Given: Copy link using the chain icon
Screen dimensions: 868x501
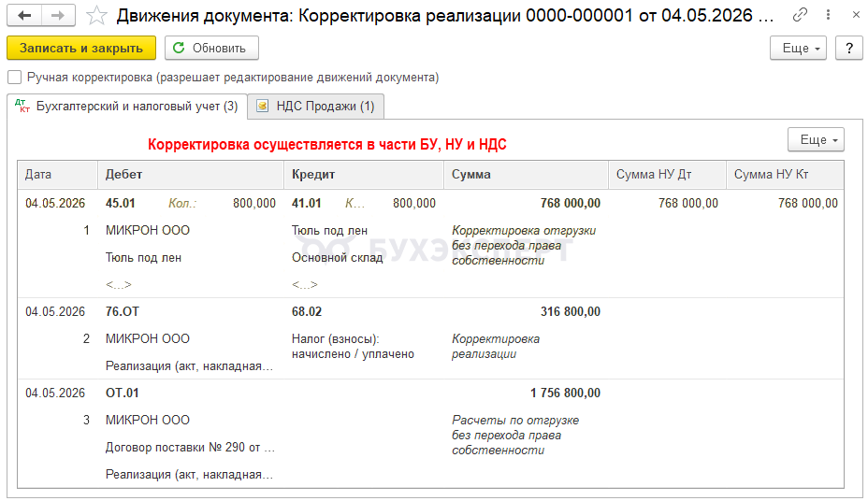Looking at the screenshot, I should (x=800, y=16).
